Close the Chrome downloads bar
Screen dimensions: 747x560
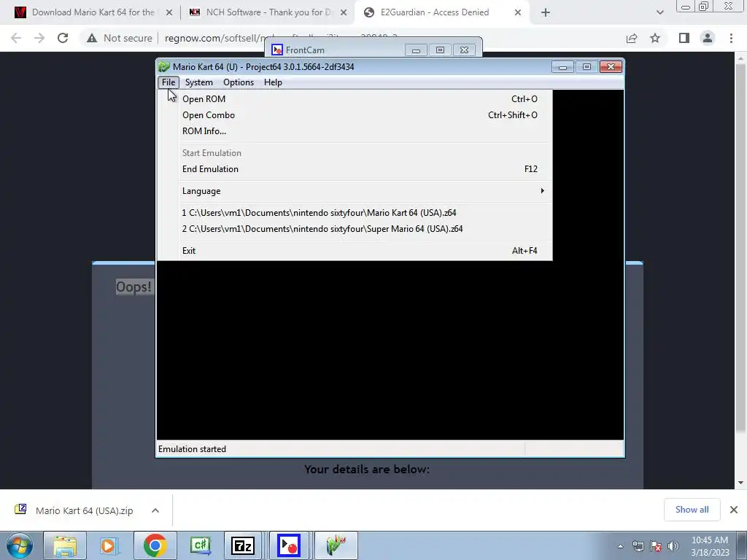(x=734, y=510)
